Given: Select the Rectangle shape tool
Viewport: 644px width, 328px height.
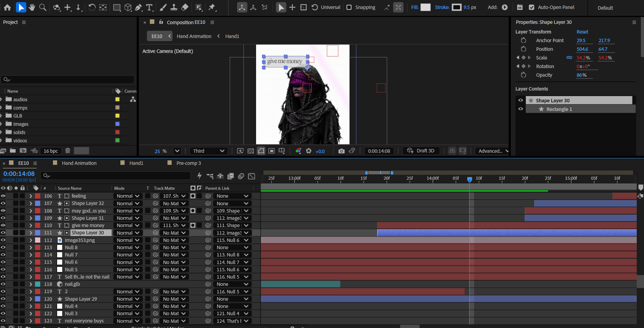Looking at the screenshot, I should click(x=117, y=7).
